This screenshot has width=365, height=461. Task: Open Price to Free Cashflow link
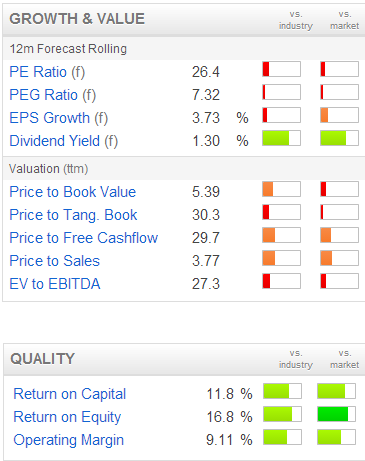84,238
